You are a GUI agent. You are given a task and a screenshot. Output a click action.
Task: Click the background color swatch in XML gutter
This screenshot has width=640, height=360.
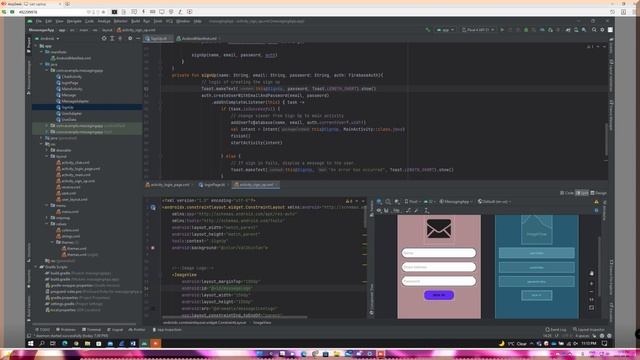point(153,248)
